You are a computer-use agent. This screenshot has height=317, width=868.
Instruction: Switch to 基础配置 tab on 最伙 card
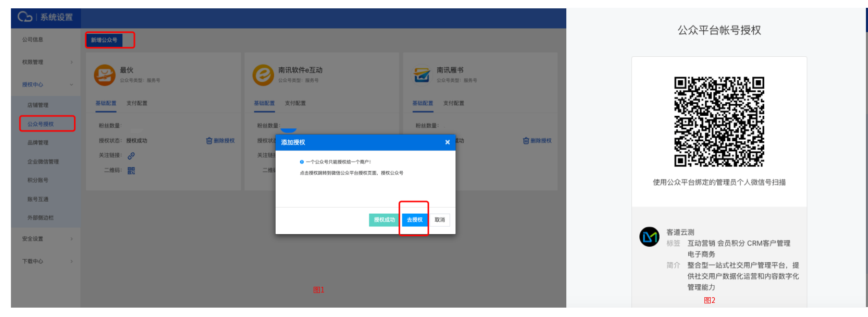pos(106,103)
